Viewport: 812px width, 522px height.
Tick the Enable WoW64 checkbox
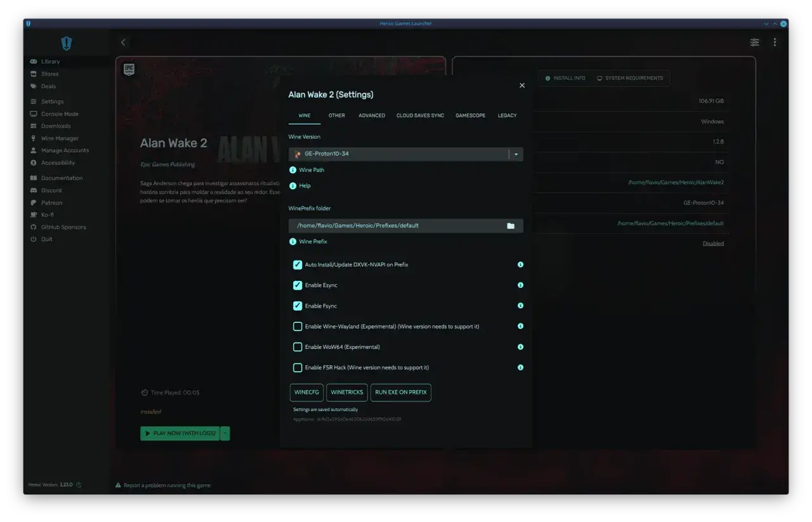coord(298,347)
